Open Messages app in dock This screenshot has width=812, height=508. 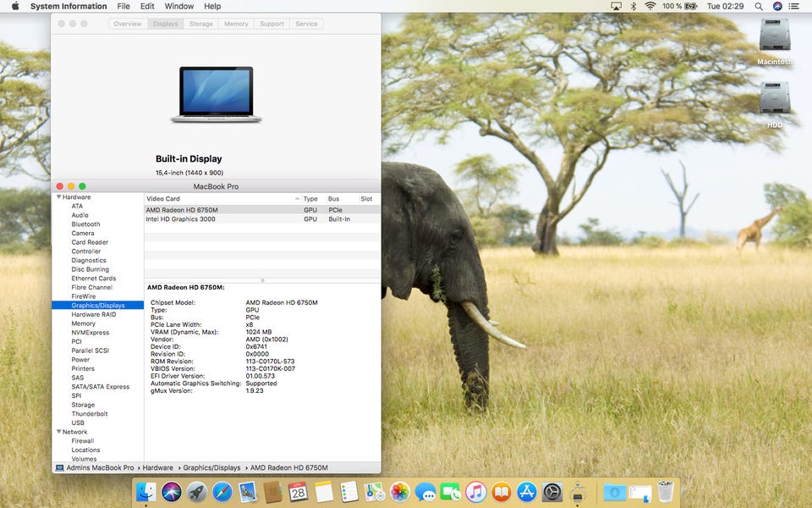[x=425, y=492]
